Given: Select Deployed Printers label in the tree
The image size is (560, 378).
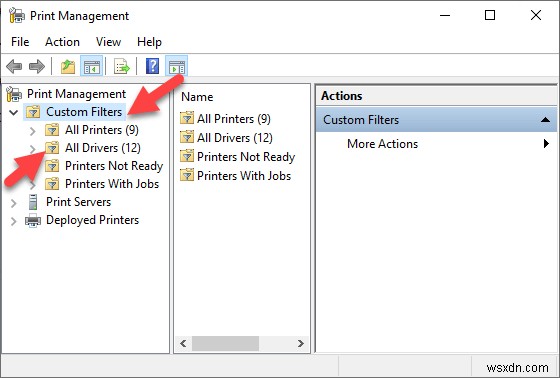Looking at the screenshot, I should coord(92,220).
